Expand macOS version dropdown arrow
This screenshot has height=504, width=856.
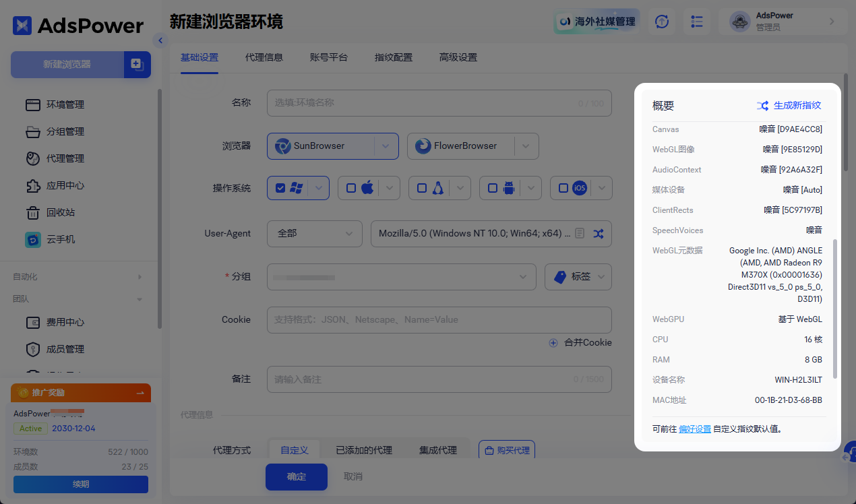(389, 188)
